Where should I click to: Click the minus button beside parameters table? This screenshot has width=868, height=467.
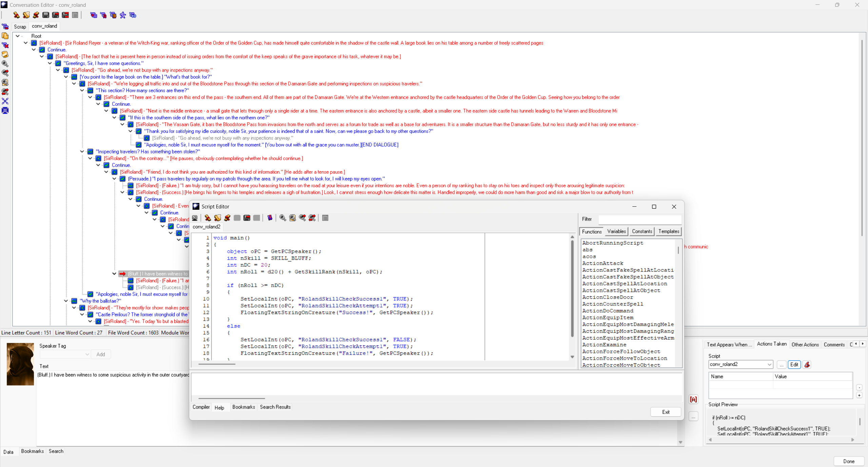pos(859,387)
